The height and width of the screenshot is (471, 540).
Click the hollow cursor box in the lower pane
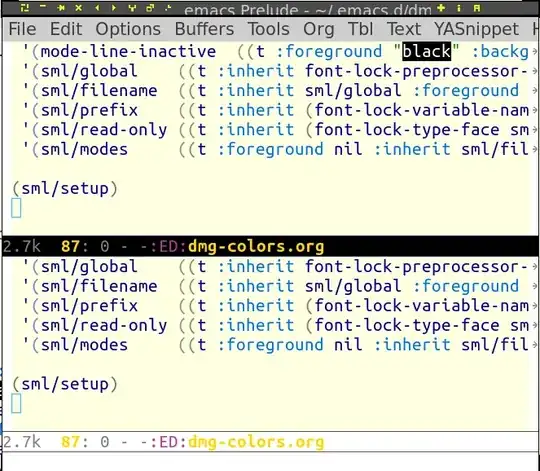click(16, 404)
